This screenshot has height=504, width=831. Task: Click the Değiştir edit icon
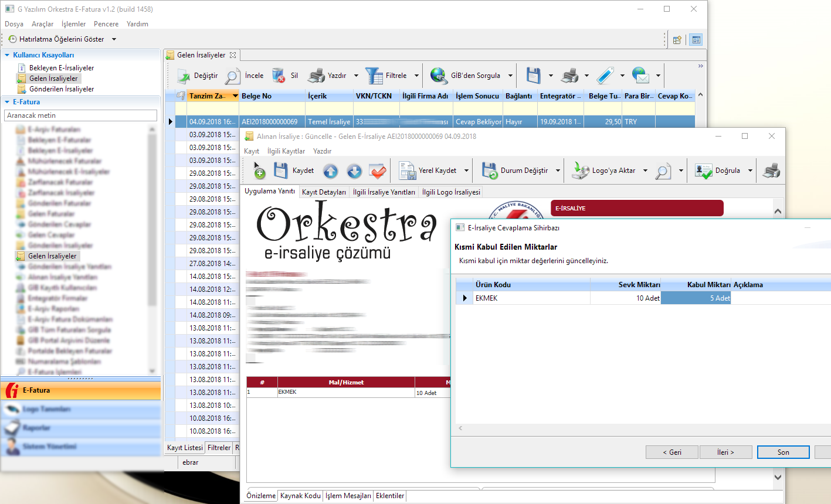point(184,76)
